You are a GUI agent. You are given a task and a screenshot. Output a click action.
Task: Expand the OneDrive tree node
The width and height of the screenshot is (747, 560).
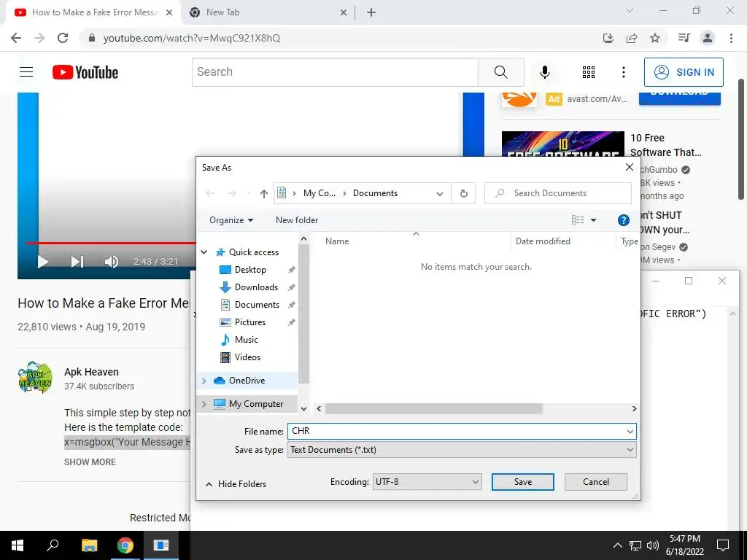[204, 381]
